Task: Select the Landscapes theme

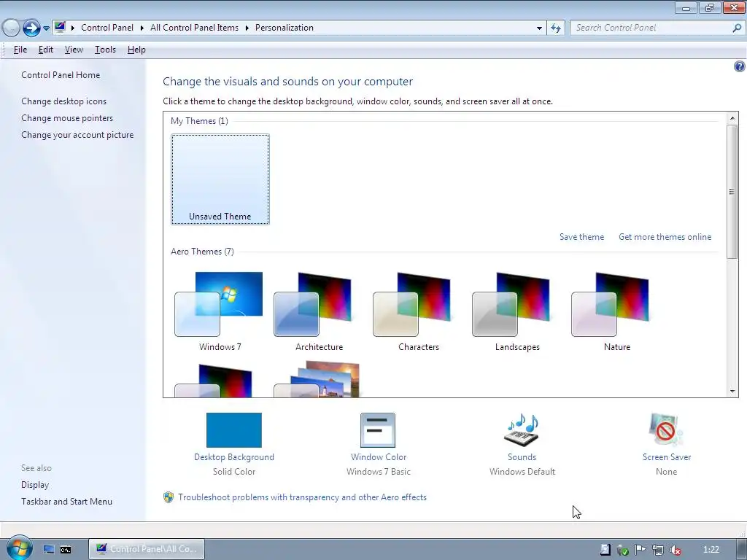Action: click(x=517, y=311)
